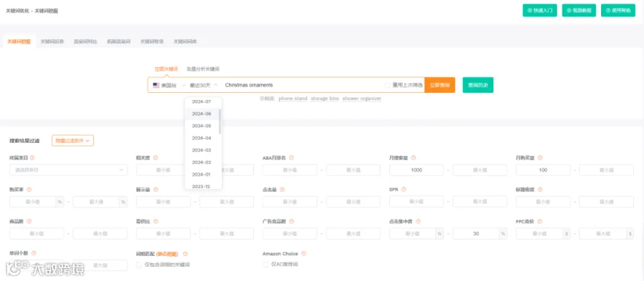Click help icon beside PPC竞价
Viewport: 644px width, 281px height.
coord(540,222)
